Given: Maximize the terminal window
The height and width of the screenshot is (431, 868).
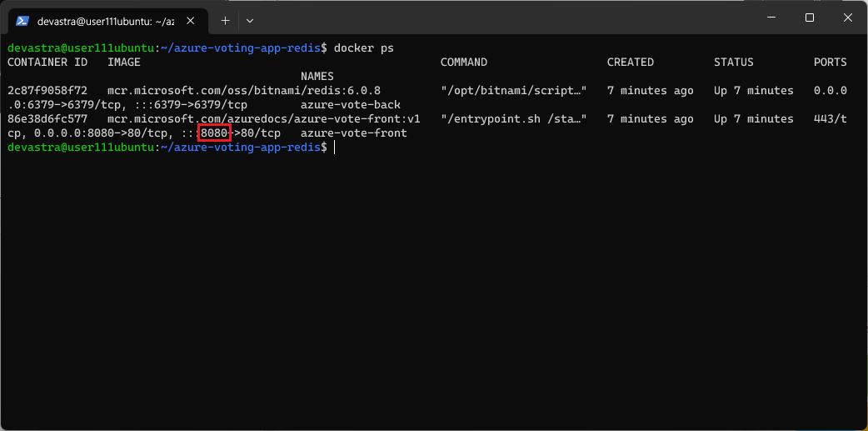Looking at the screenshot, I should click(810, 18).
